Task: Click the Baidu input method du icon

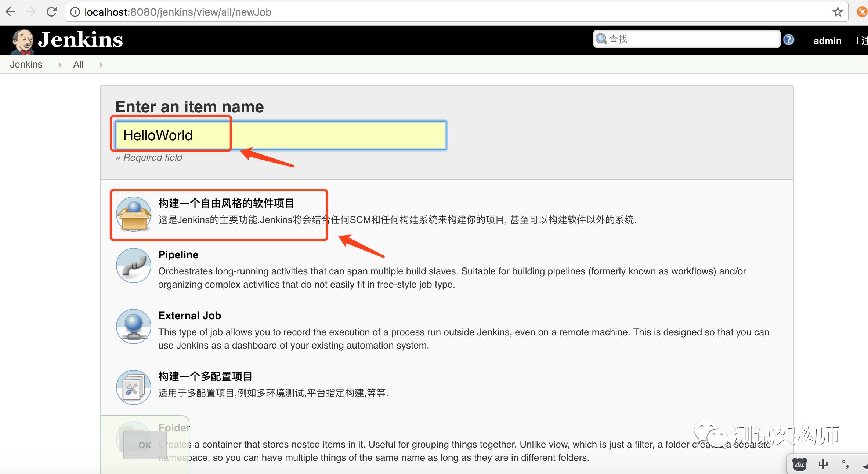Action: [x=800, y=464]
